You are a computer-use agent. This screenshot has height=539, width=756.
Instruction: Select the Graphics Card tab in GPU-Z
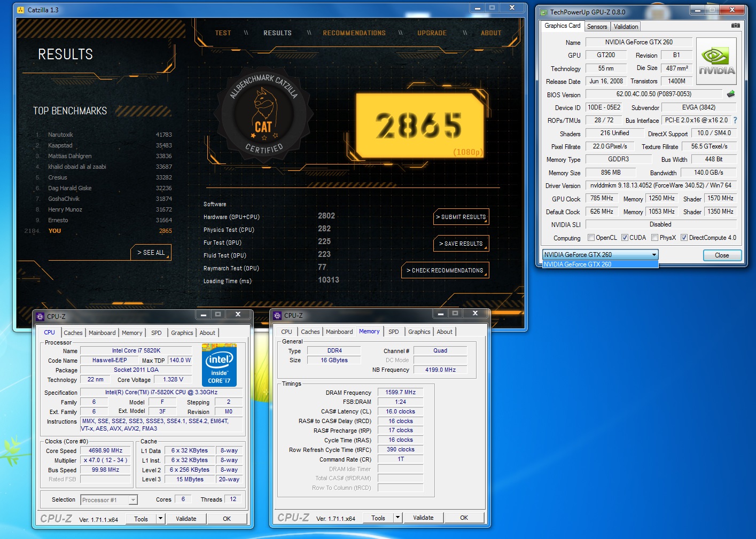pyautogui.click(x=562, y=26)
